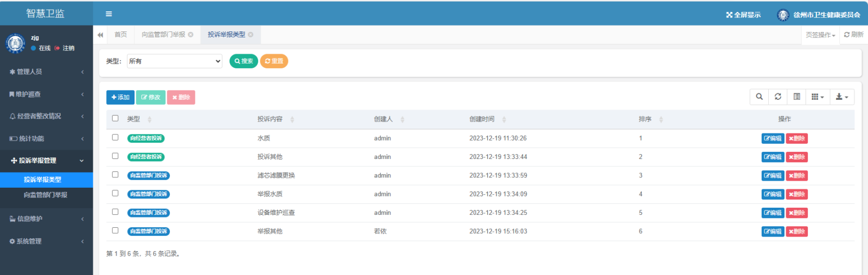
Task: Expand the 系统管理 sidebar menu
Action: coord(47,241)
